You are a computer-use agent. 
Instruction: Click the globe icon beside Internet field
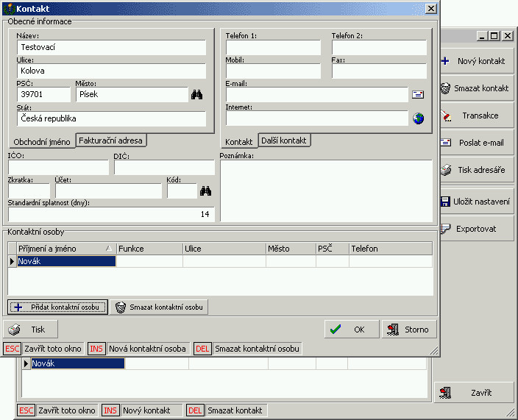coord(418,118)
